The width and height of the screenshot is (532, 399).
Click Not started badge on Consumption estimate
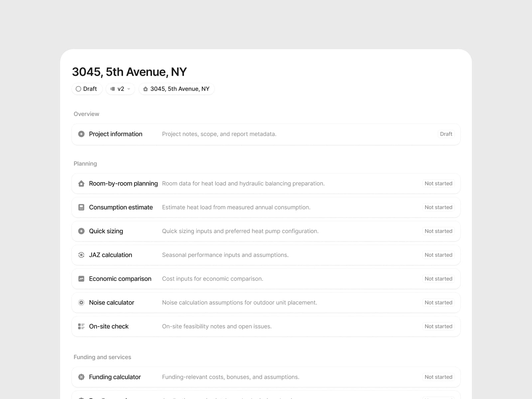point(438,207)
